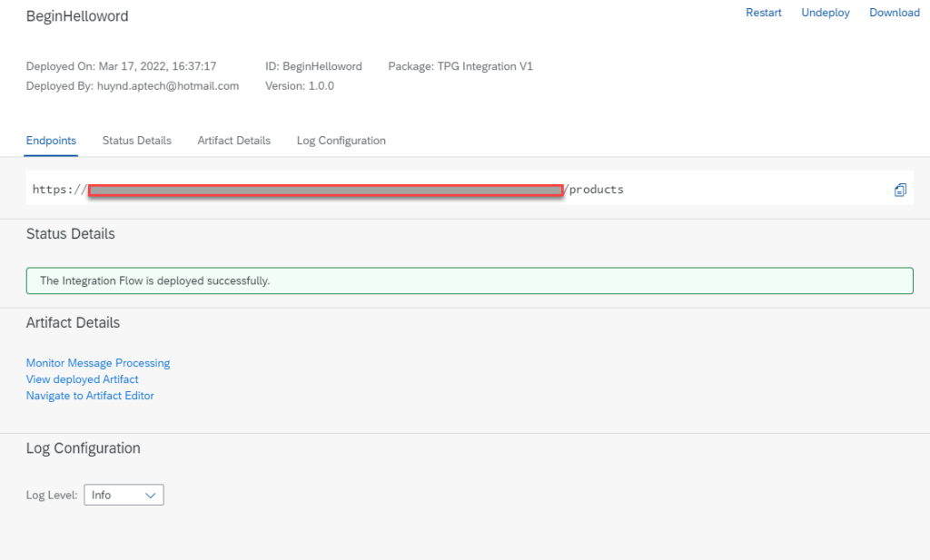Go to the Log Configuration tab

click(341, 141)
